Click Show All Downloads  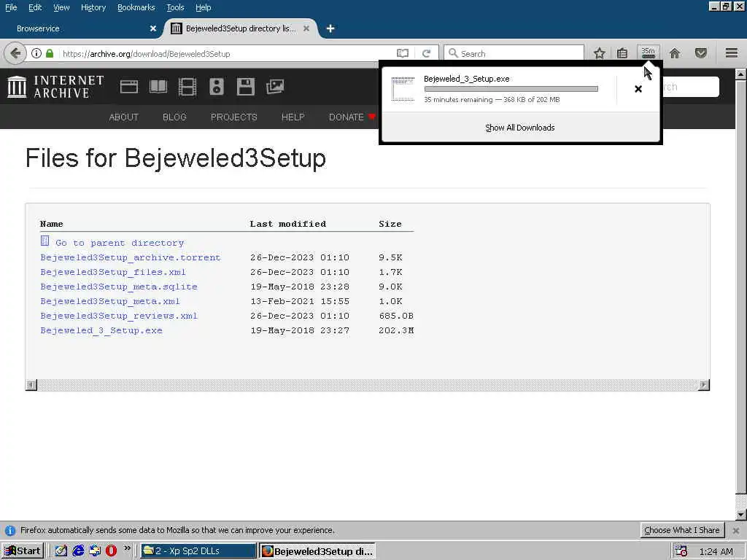coord(519,128)
